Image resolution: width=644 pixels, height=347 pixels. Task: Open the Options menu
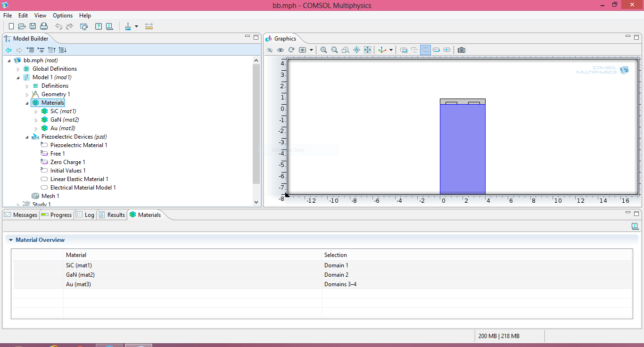pos(63,16)
